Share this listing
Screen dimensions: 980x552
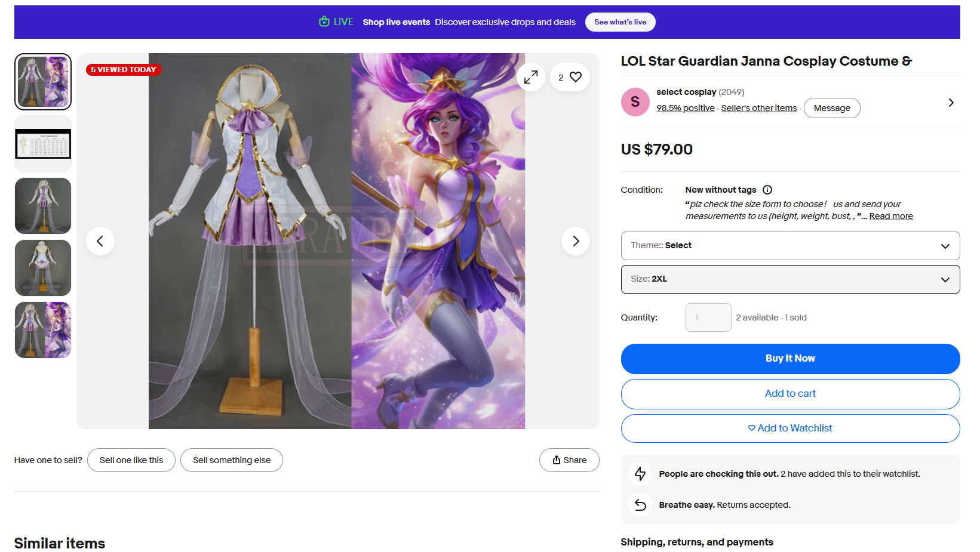click(x=569, y=460)
